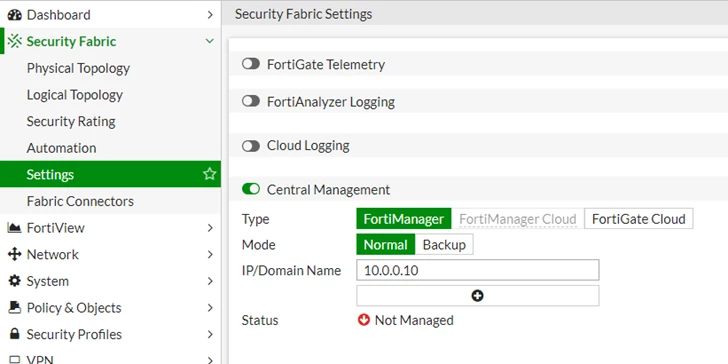728x364 pixels.
Task: Click the FortiGate Telemetry label
Action: pyautogui.click(x=326, y=64)
